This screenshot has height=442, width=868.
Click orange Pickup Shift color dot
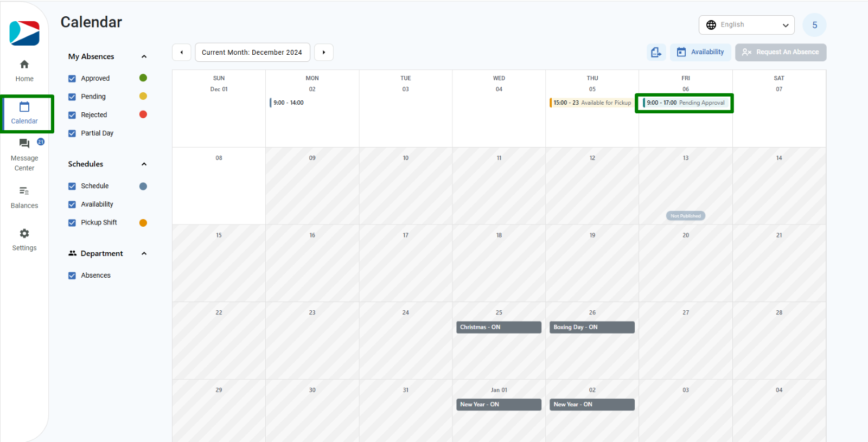point(143,223)
